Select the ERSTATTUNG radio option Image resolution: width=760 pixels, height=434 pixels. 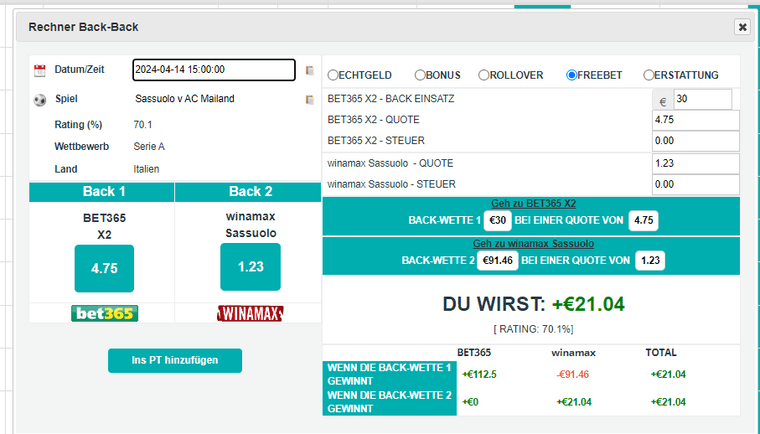point(649,75)
